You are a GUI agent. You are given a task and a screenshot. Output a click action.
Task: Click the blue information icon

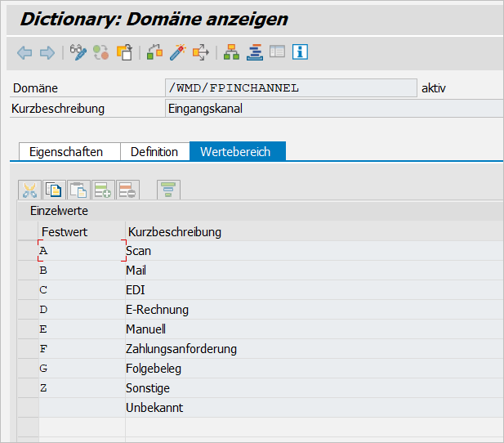coord(301,52)
